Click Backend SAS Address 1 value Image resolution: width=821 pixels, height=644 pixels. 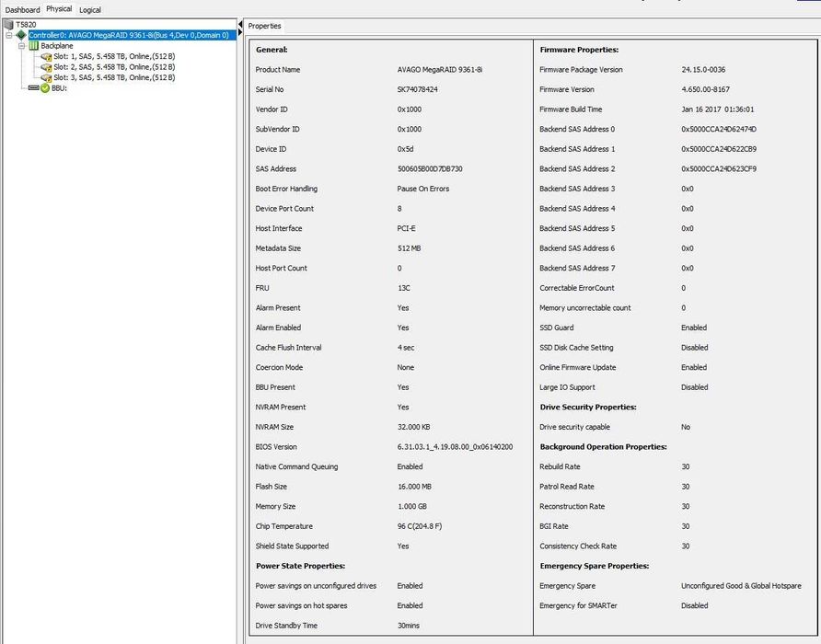(x=719, y=149)
